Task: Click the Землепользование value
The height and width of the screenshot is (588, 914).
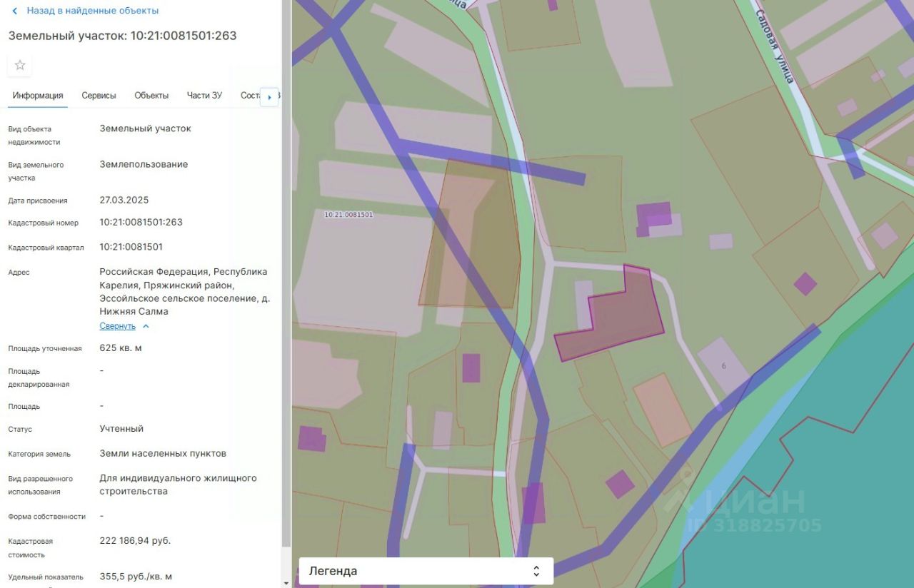Action: coord(144,164)
